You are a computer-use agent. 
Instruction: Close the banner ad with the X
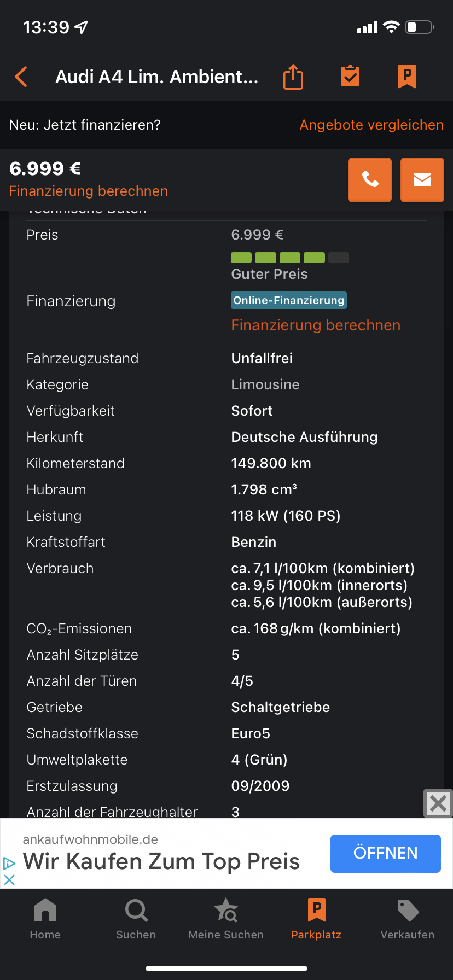(x=438, y=803)
